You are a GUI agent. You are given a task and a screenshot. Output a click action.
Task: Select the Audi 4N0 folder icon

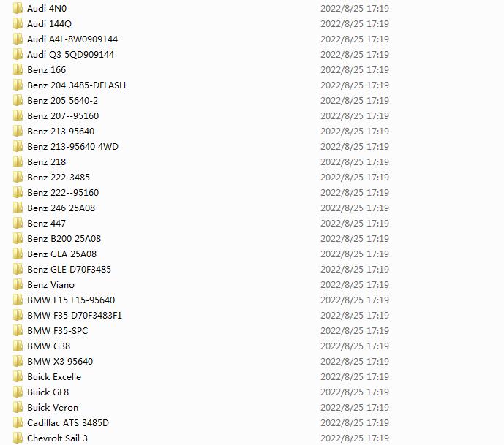[x=18, y=8]
